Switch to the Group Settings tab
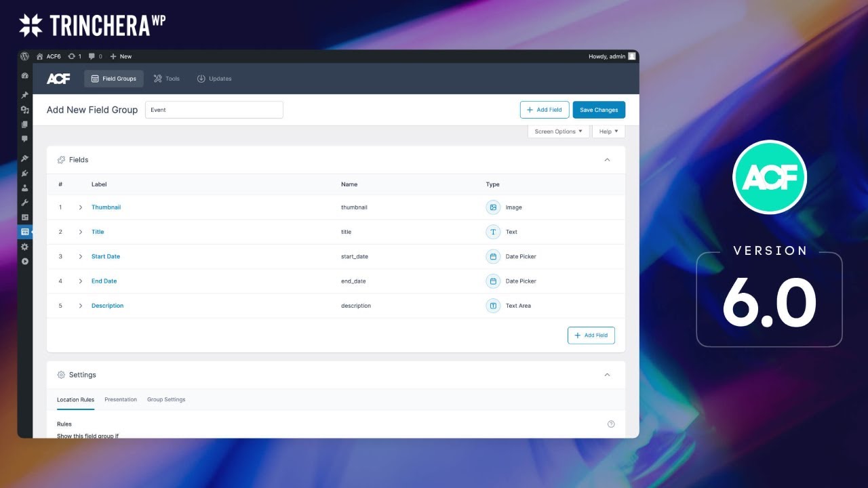The width and height of the screenshot is (868, 488). (166, 399)
